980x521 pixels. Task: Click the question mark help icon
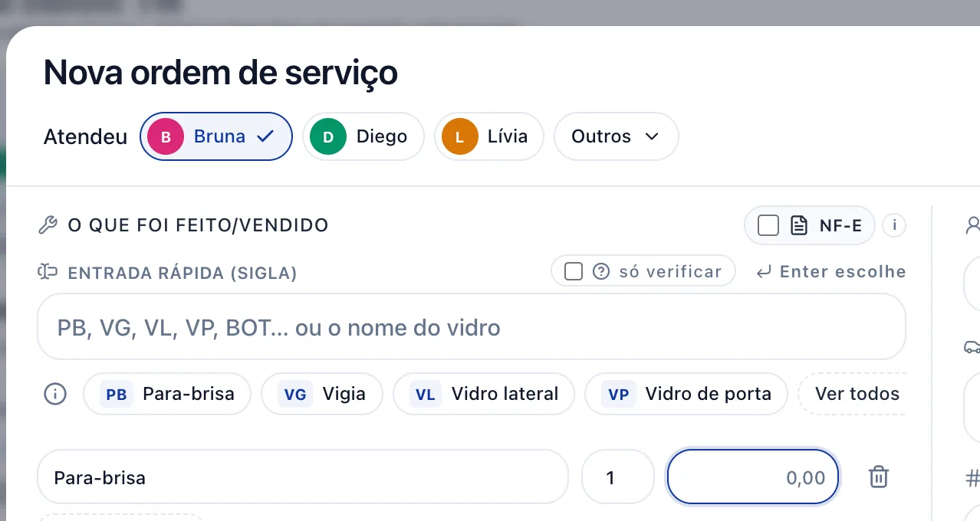pos(601,272)
